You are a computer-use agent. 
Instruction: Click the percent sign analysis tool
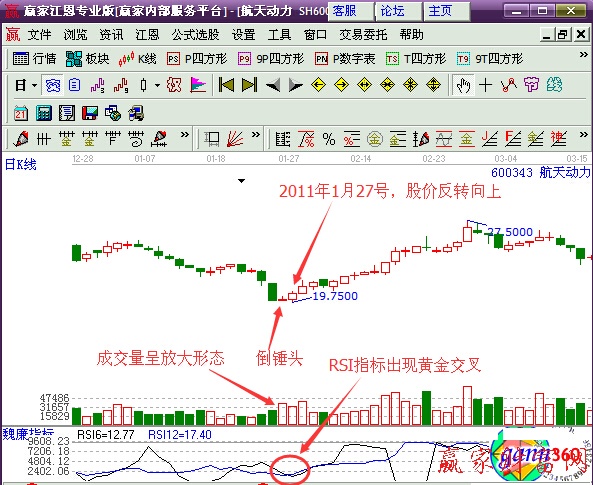click(329, 139)
